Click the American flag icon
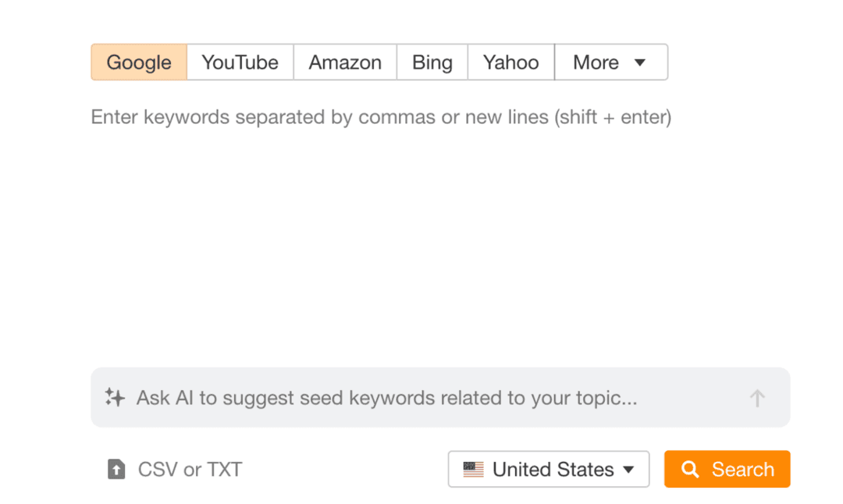This screenshot has width=843, height=504. (474, 469)
